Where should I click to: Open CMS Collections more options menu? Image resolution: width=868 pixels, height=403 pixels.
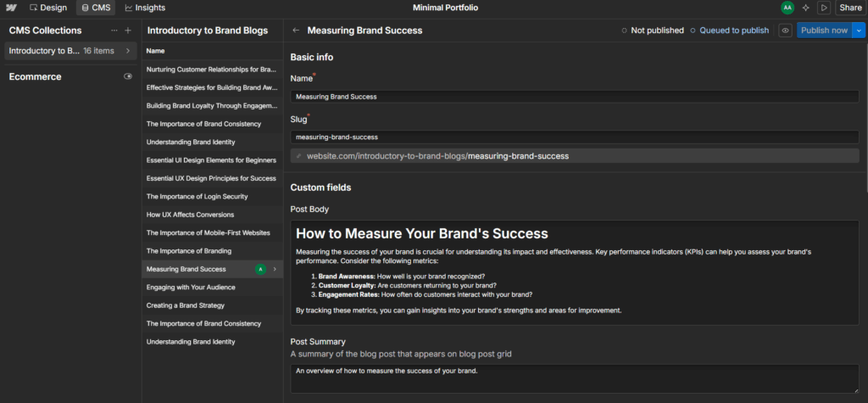[x=114, y=31]
